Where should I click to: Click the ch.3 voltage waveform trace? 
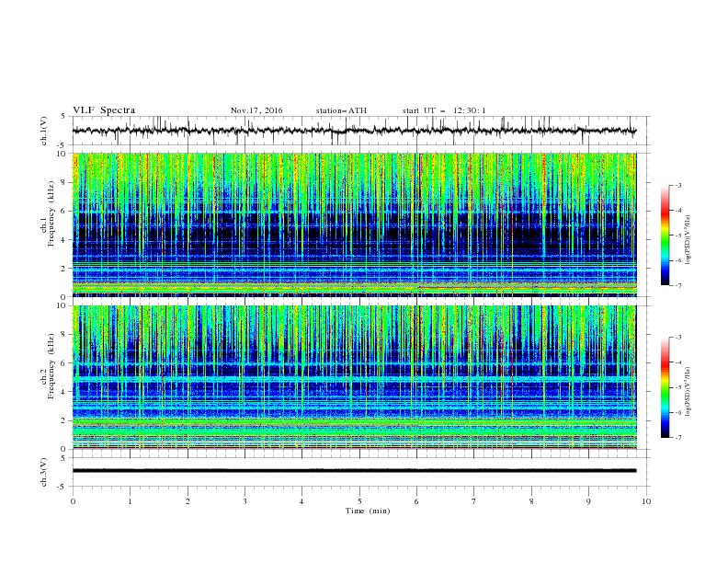coord(354,471)
